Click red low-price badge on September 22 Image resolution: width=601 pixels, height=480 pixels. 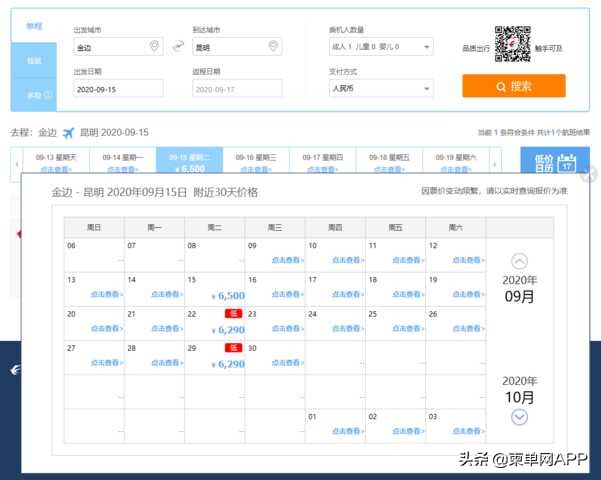[x=233, y=314]
